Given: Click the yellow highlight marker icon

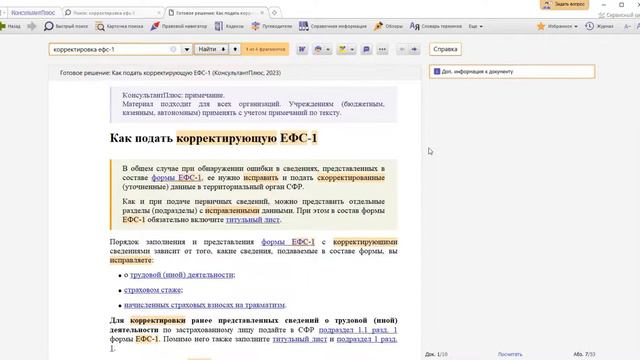Looking at the screenshot, I should 342,49.
